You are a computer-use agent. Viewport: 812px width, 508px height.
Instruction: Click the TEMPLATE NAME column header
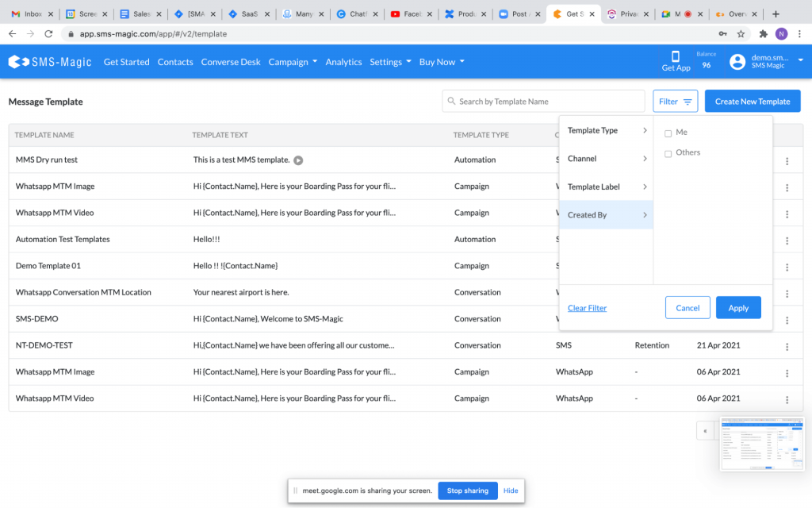pos(44,135)
